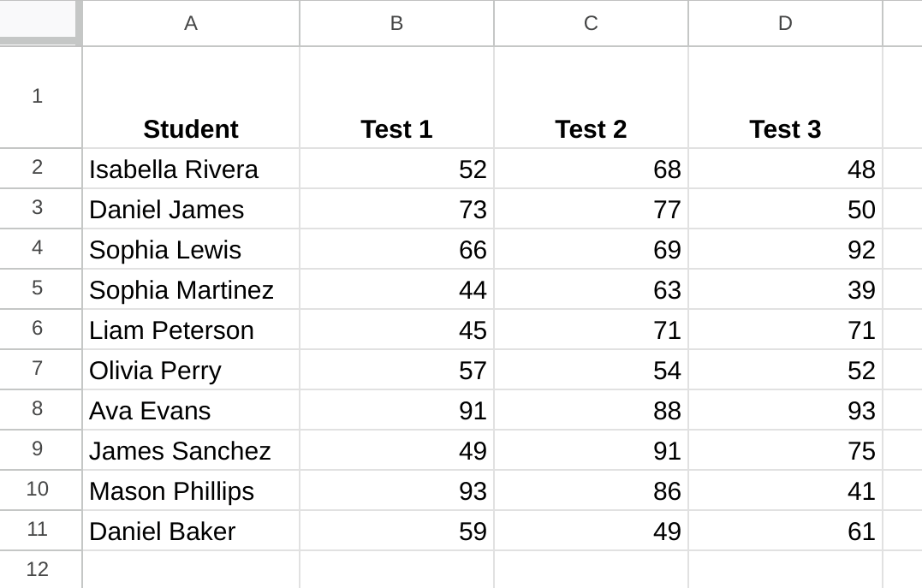Select column C header
The height and width of the screenshot is (588, 922).
[591, 23]
